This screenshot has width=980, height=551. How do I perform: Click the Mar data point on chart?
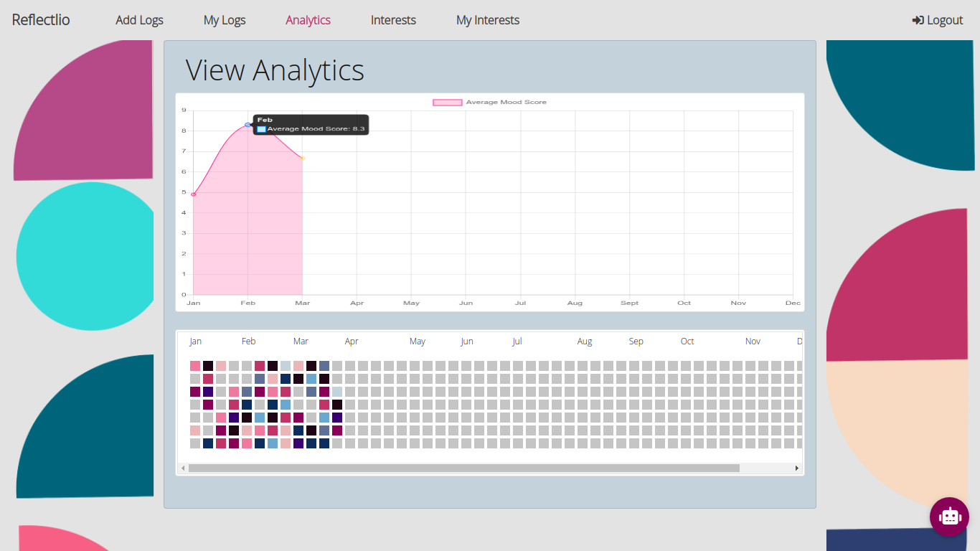tap(303, 158)
